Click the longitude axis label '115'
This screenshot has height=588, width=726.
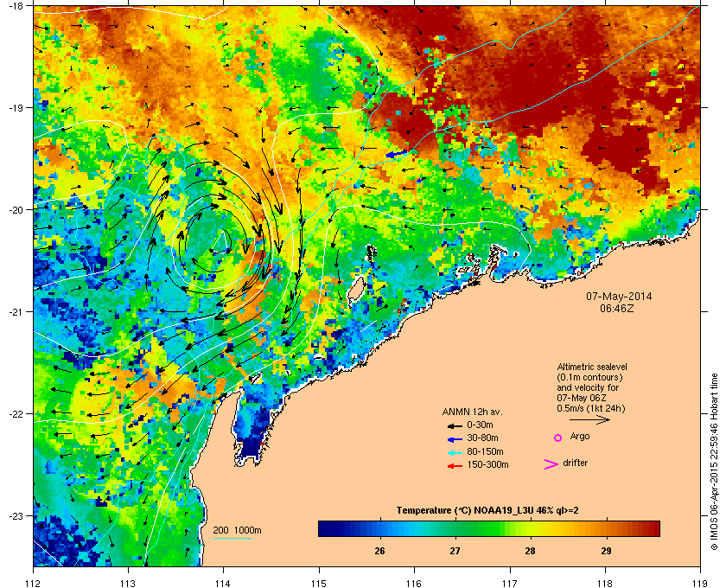click(x=319, y=584)
